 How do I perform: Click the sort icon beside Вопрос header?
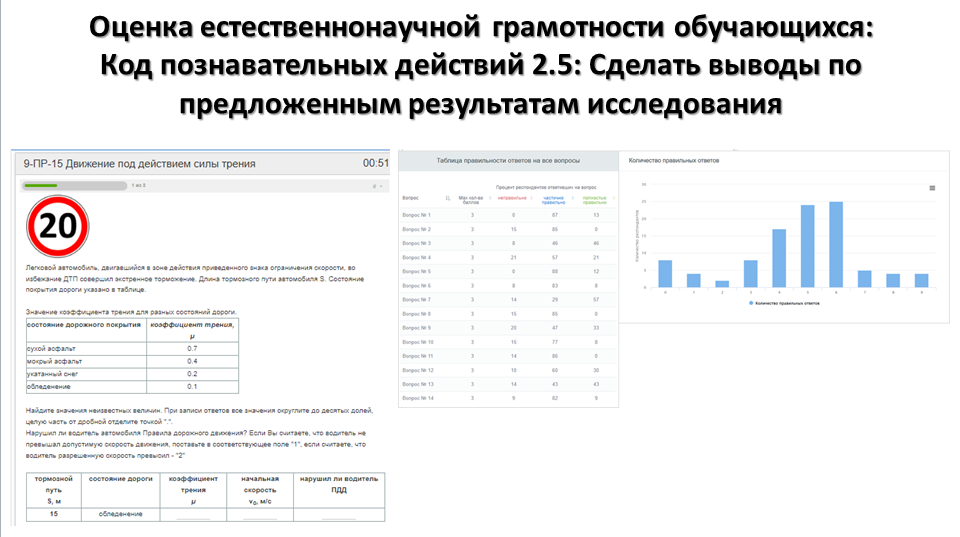(x=447, y=199)
